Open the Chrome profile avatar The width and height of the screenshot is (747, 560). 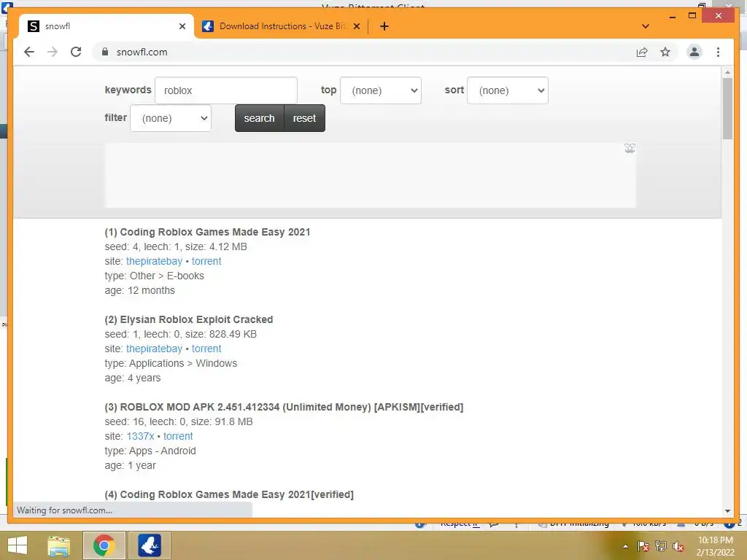(694, 52)
